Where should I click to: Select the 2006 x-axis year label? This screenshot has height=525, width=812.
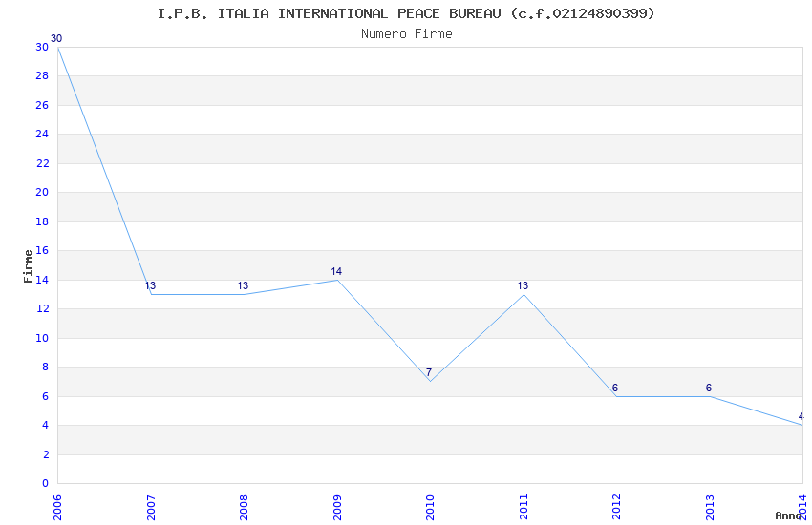[x=57, y=508]
